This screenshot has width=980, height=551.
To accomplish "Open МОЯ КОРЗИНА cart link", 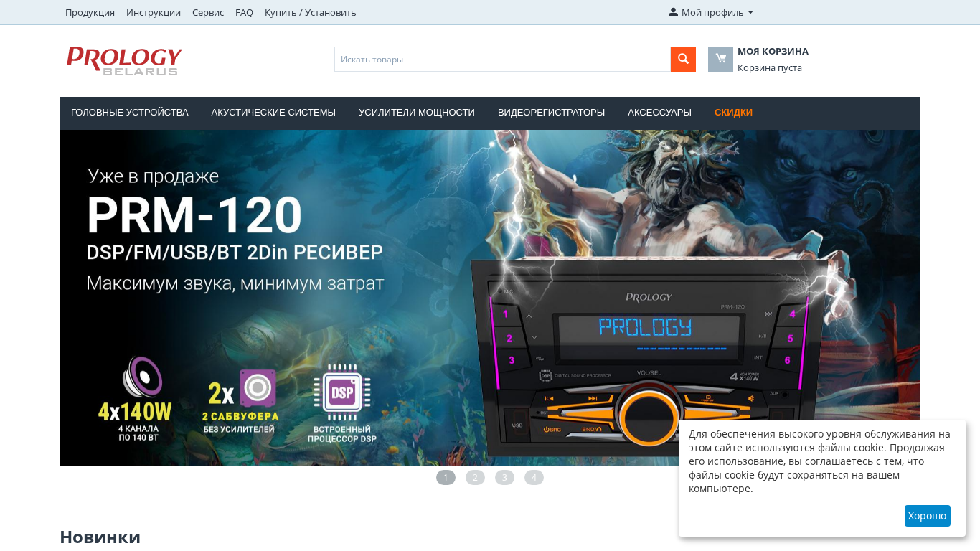I will point(773,51).
